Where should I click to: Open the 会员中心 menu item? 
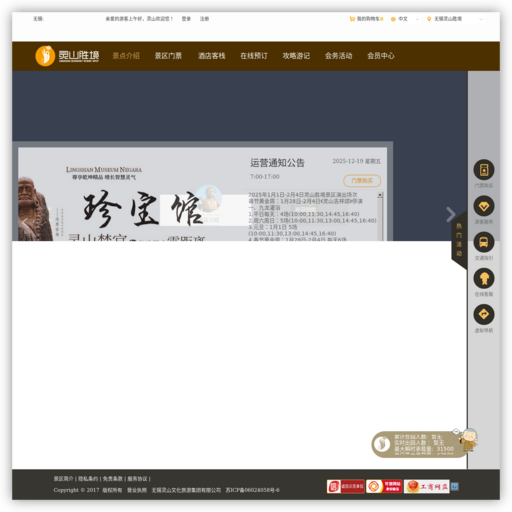pyautogui.click(x=381, y=56)
